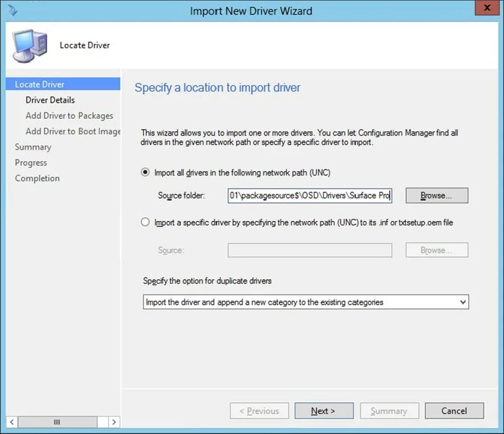The height and width of the screenshot is (434, 504).
Task: Click the disabled Browse button for Source
Action: 437,250
